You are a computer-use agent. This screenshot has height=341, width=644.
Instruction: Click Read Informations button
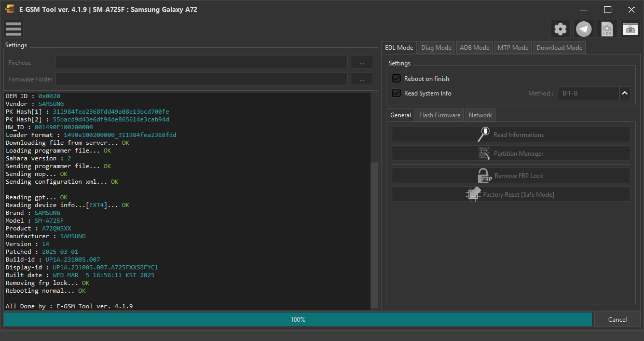click(x=511, y=134)
